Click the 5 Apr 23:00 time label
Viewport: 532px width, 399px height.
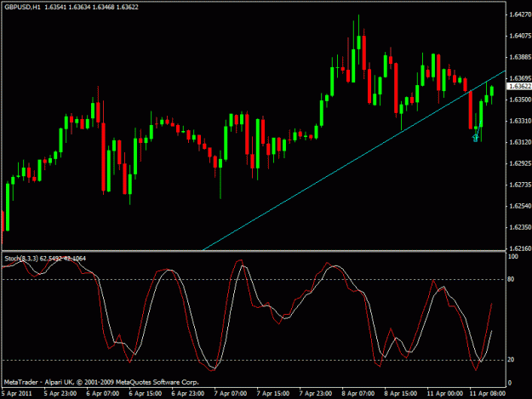click(60, 394)
